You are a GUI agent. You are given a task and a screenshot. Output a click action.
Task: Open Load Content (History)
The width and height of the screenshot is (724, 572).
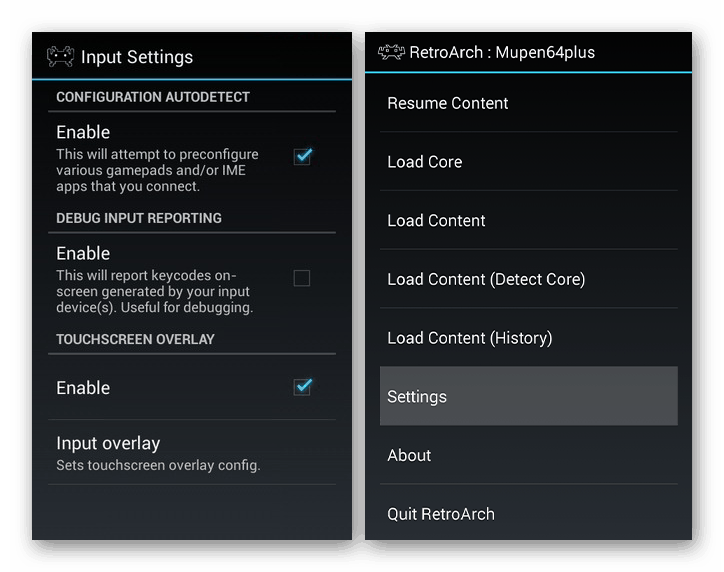[470, 338]
